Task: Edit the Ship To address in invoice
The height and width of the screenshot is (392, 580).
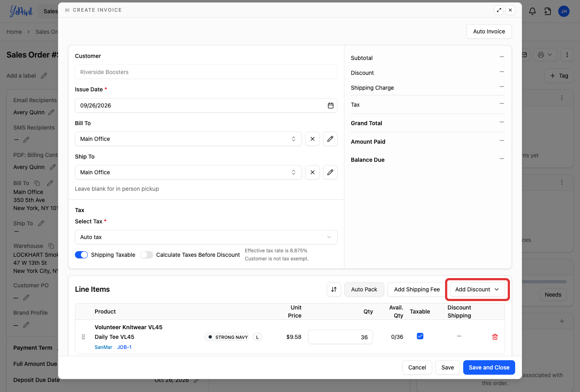Action: (330, 172)
